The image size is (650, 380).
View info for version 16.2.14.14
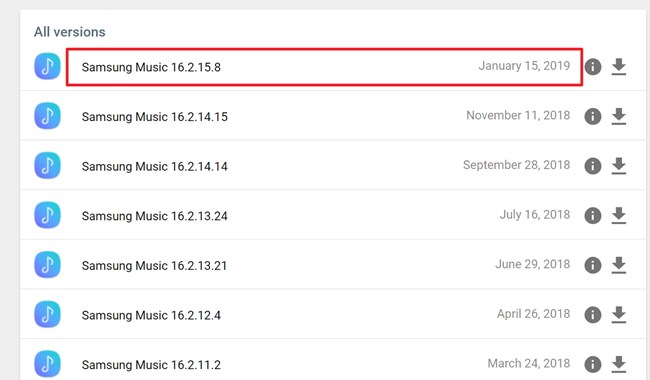tap(593, 166)
